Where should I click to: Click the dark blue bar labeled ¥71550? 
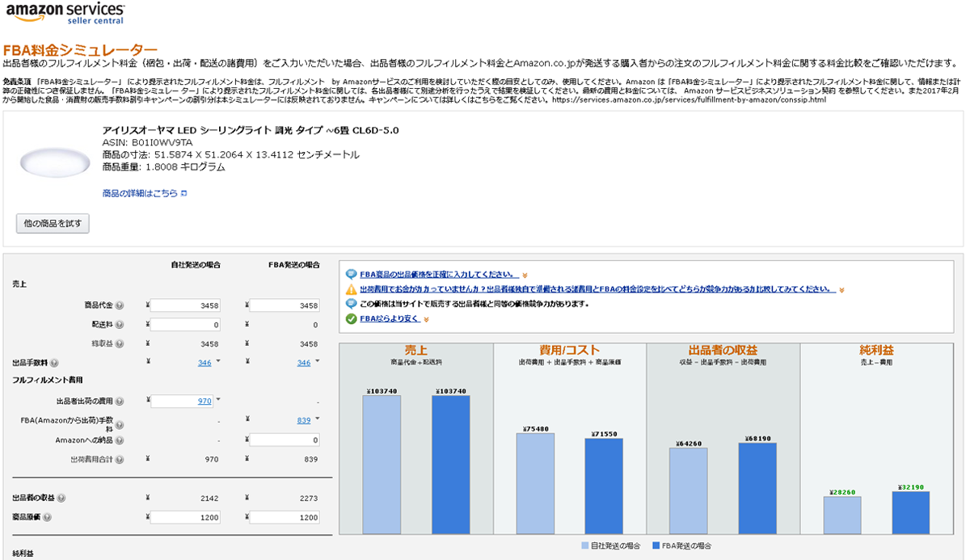(604, 486)
